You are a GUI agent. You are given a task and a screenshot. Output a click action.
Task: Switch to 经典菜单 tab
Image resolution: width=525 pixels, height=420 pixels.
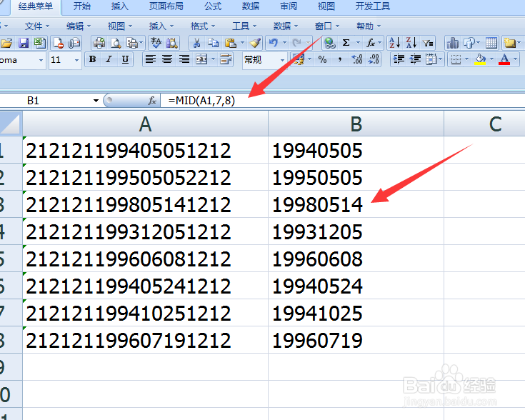36,6
